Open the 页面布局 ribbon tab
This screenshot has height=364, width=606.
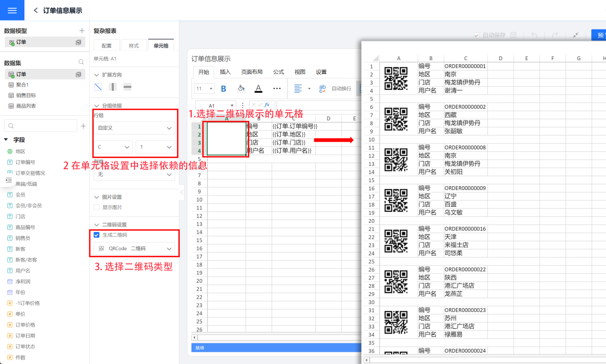(x=252, y=72)
